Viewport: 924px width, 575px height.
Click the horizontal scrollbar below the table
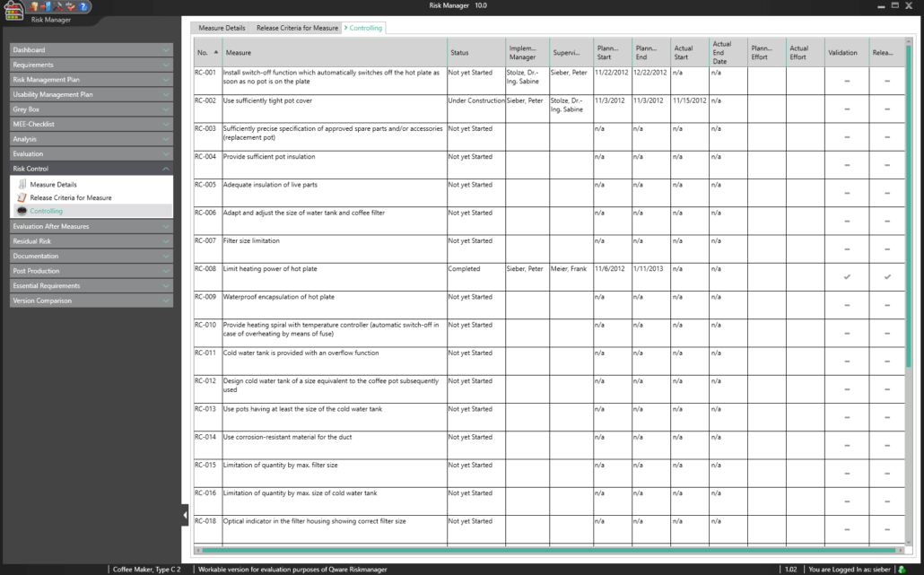[x=547, y=550]
